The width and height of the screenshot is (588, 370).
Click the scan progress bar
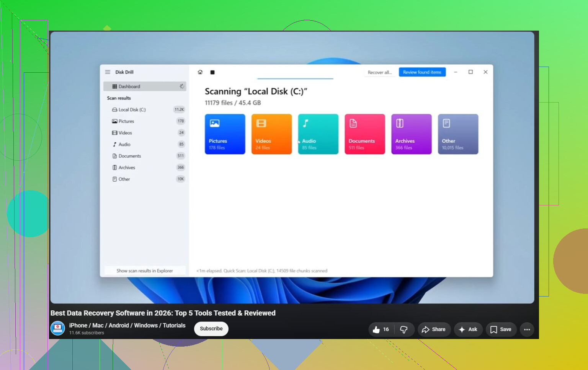click(x=295, y=79)
